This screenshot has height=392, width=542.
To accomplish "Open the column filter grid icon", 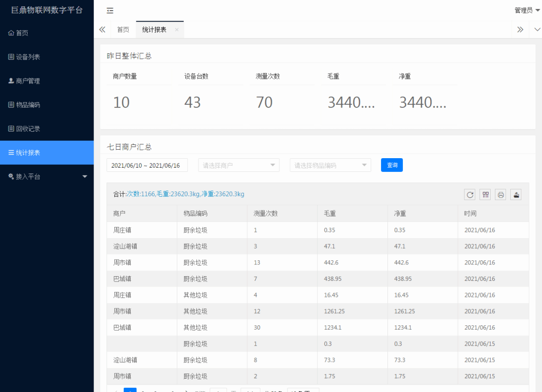I will point(485,195).
